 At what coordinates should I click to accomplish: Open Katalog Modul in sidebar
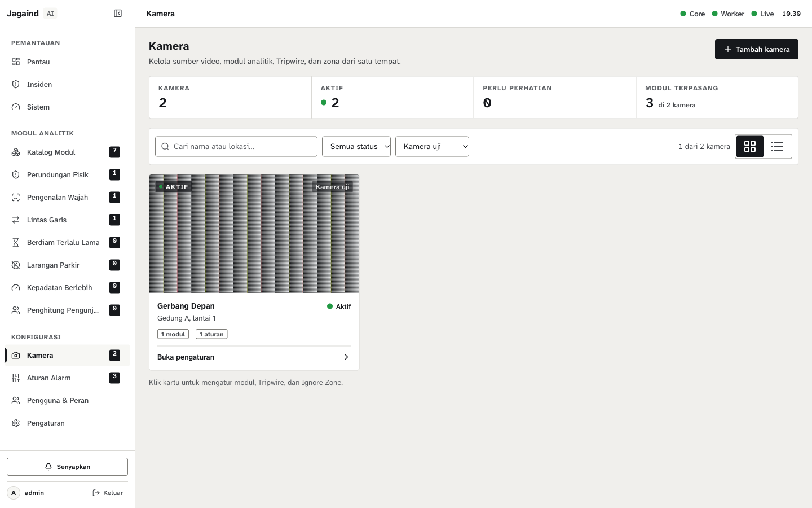pyautogui.click(x=67, y=152)
